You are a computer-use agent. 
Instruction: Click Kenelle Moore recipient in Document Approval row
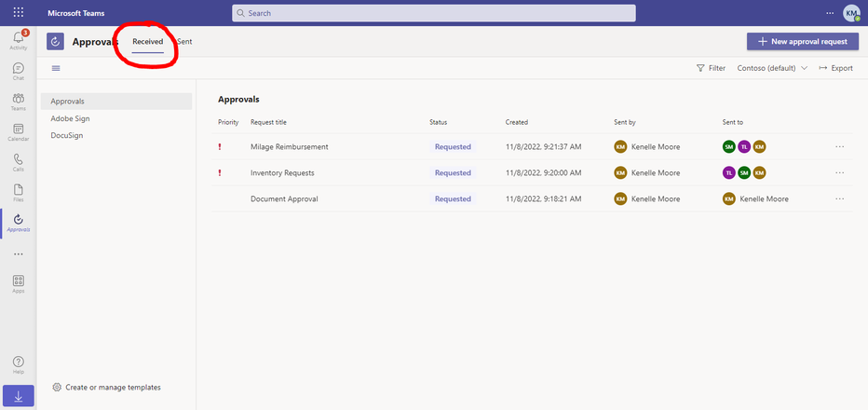click(x=755, y=198)
